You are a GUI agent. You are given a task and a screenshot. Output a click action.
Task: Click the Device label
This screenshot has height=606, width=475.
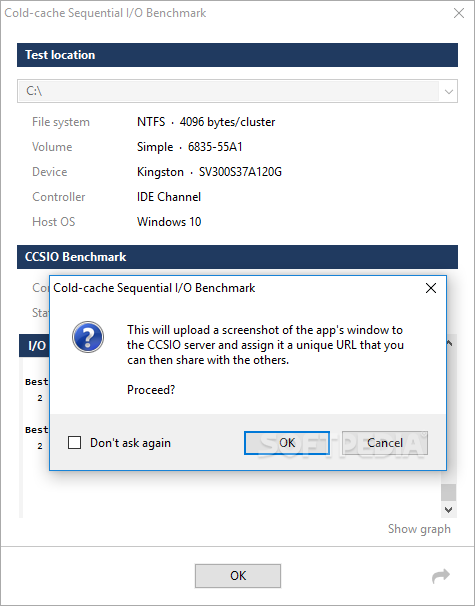point(49,172)
